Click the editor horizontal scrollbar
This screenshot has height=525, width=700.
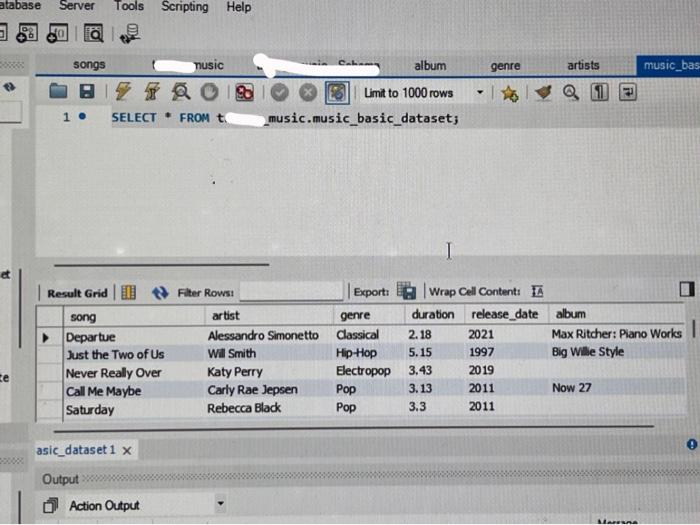tap(161, 265)
